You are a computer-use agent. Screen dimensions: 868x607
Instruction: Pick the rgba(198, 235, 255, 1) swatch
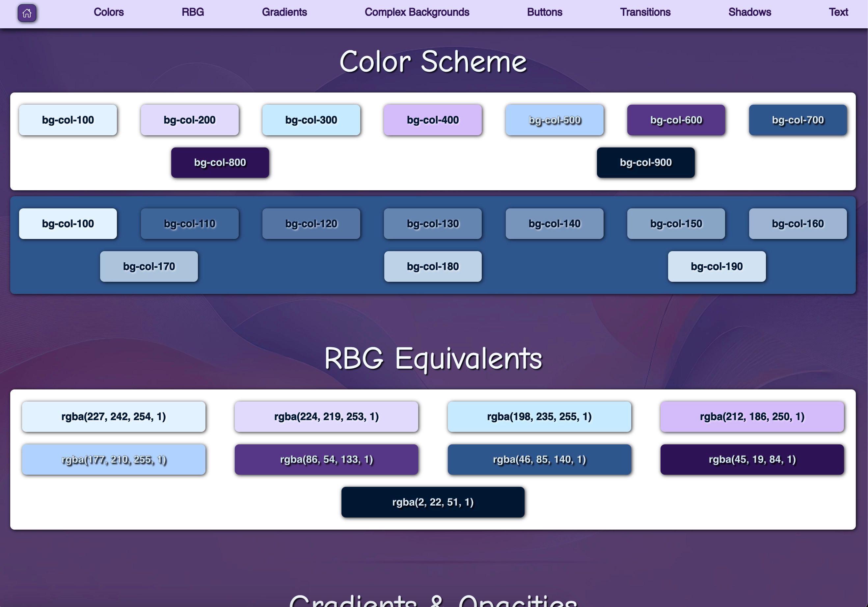coord(539,417)
